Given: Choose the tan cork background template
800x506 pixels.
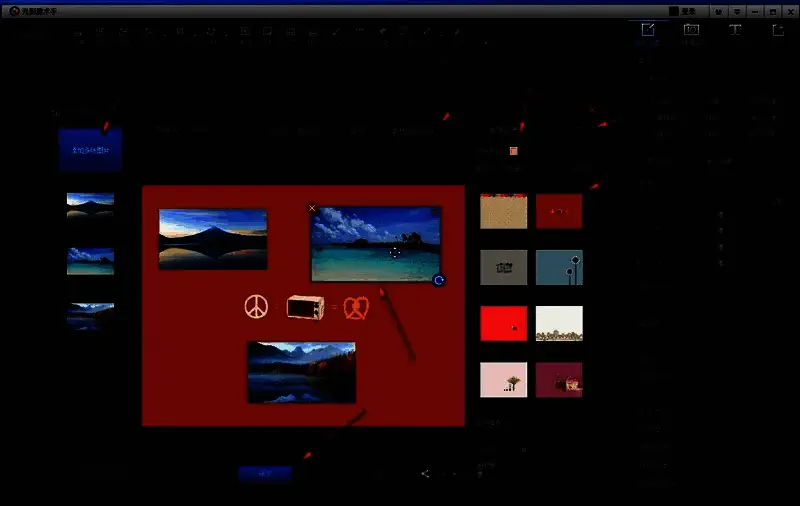Looking at the screenshot, I should [503, 211].
